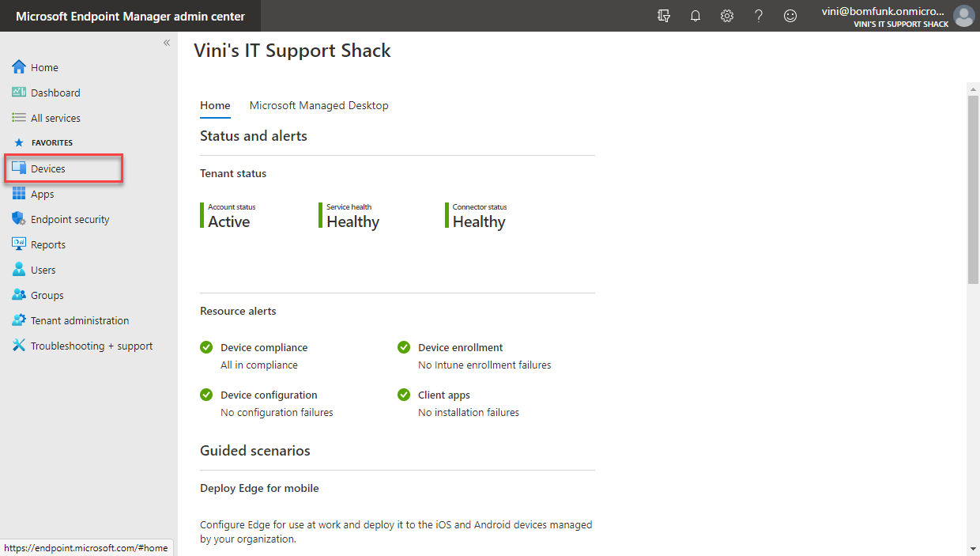Click the green check beside Device enrollment
The image size is (980, 556).
click(x=404, y=347)
